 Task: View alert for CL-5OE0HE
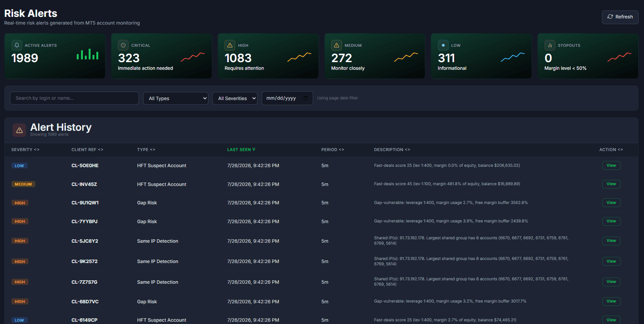[x=611, y=166]
